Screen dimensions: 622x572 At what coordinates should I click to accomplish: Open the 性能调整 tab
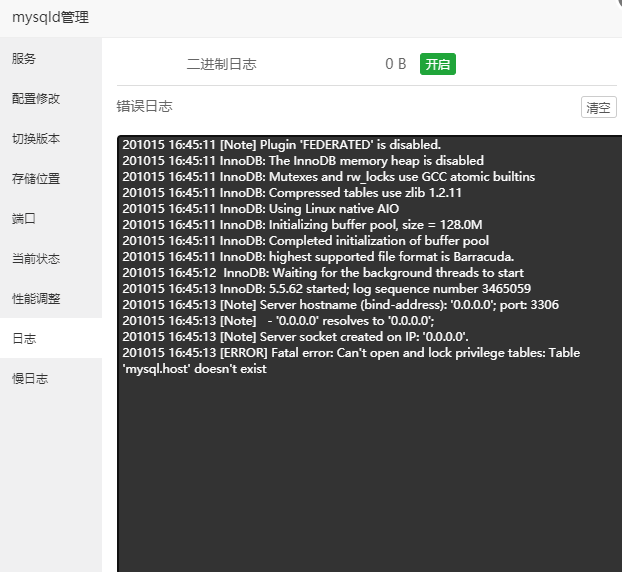tap(51, 298)
